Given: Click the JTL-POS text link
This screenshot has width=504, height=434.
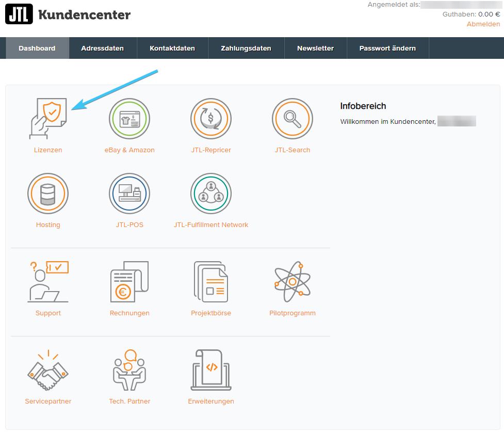Looking at the screenshot, I should pos(129,224).
